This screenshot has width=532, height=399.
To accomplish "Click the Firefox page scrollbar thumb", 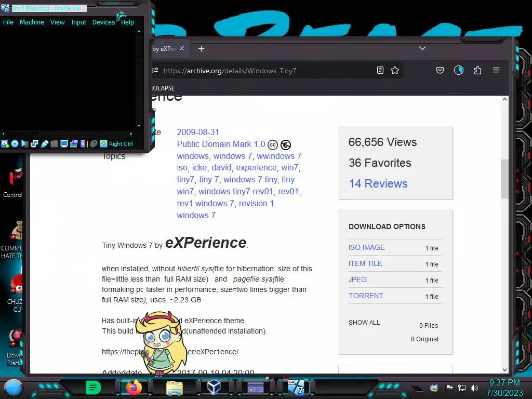I will point(504,179).
